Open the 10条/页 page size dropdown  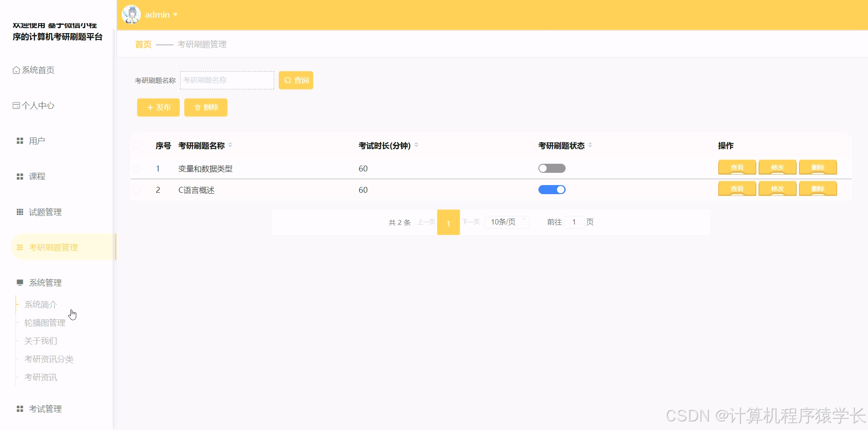[507, 222]
